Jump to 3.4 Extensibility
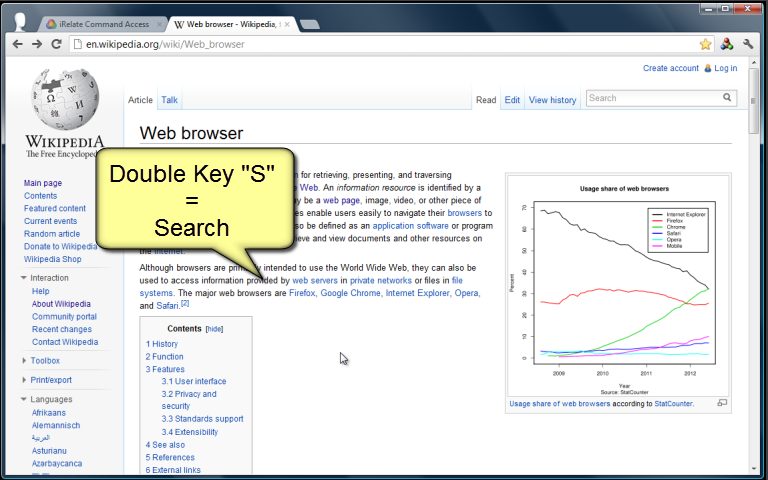Viewport: 768px width, 480px height. coord(190,432)
